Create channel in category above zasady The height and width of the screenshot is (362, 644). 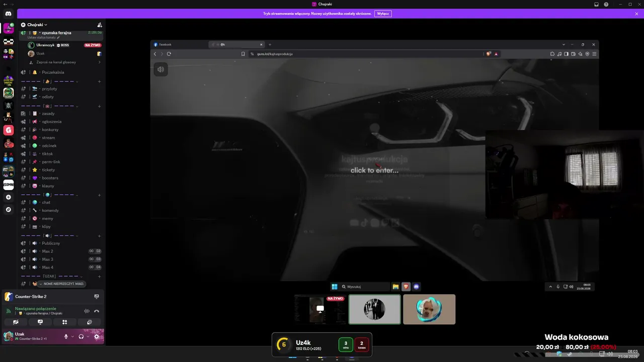coord(100,106)
